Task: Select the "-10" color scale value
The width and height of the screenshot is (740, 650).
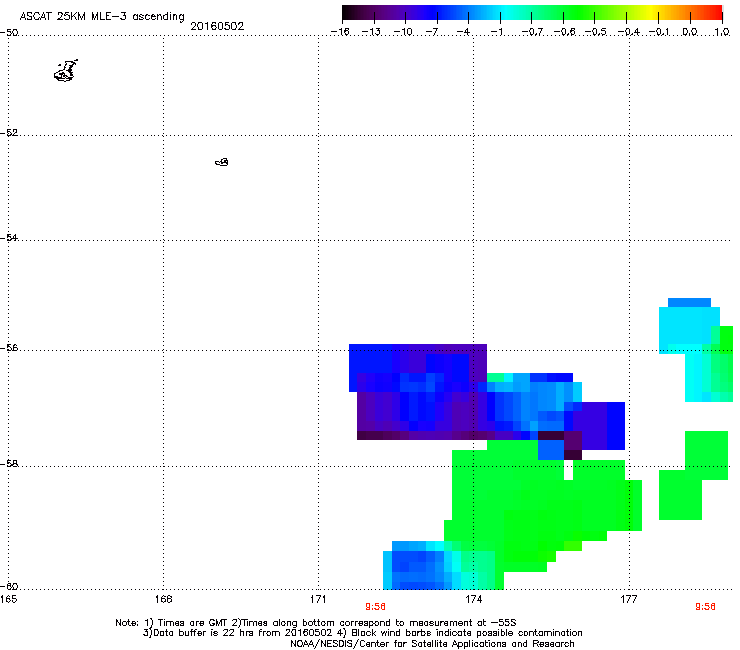Action: (x=403, y=32)
